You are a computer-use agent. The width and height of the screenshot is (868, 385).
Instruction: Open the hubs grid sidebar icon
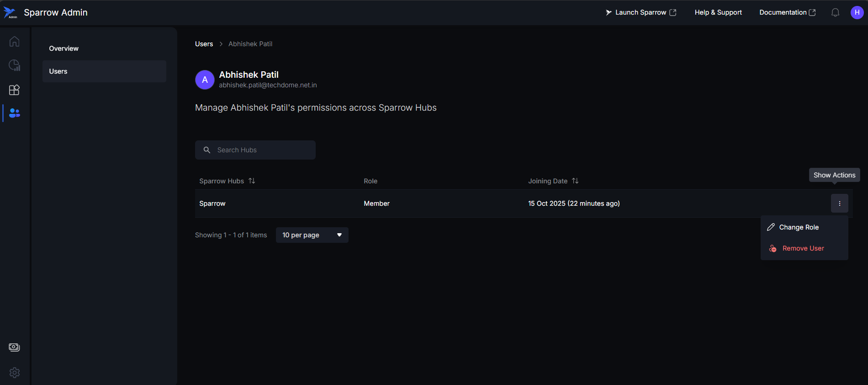tap(14, 90)
